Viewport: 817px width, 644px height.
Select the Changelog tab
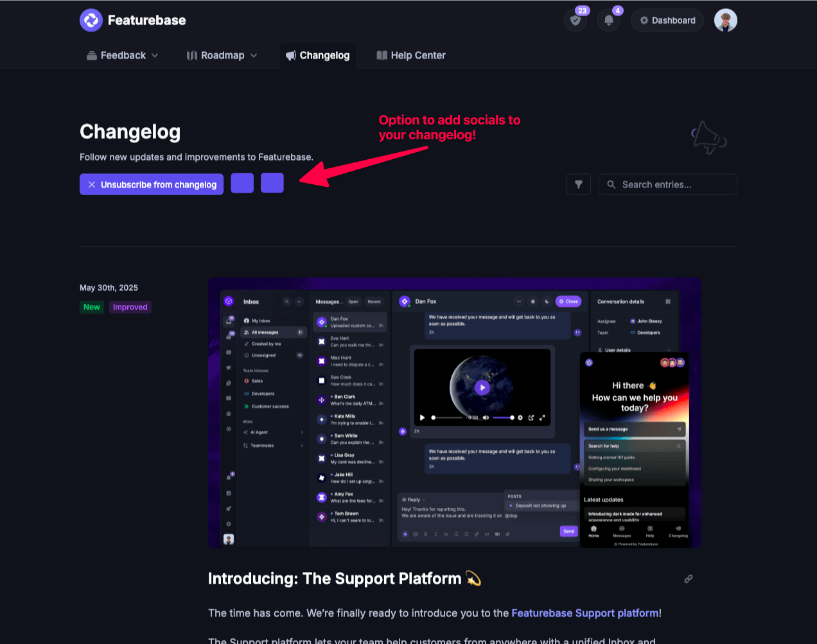(318, 55)
